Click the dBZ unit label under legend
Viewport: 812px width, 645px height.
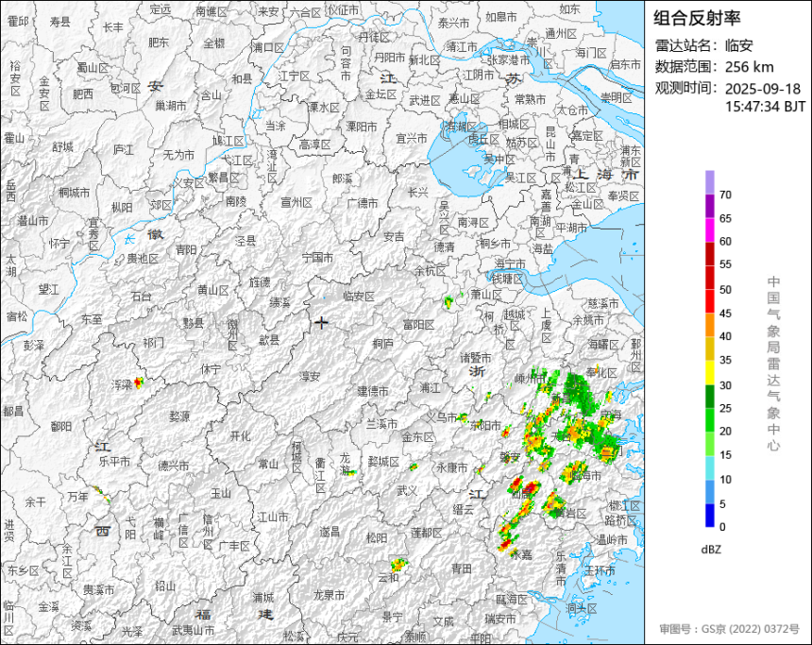(711, 550)
